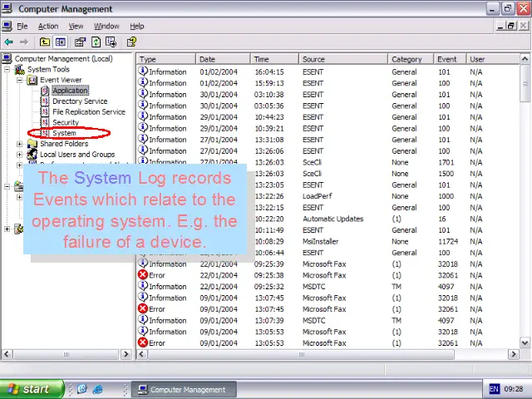The image size is (532, 399).
Task: Click the LoadPerf source entry
Action: tap(317, 196)
